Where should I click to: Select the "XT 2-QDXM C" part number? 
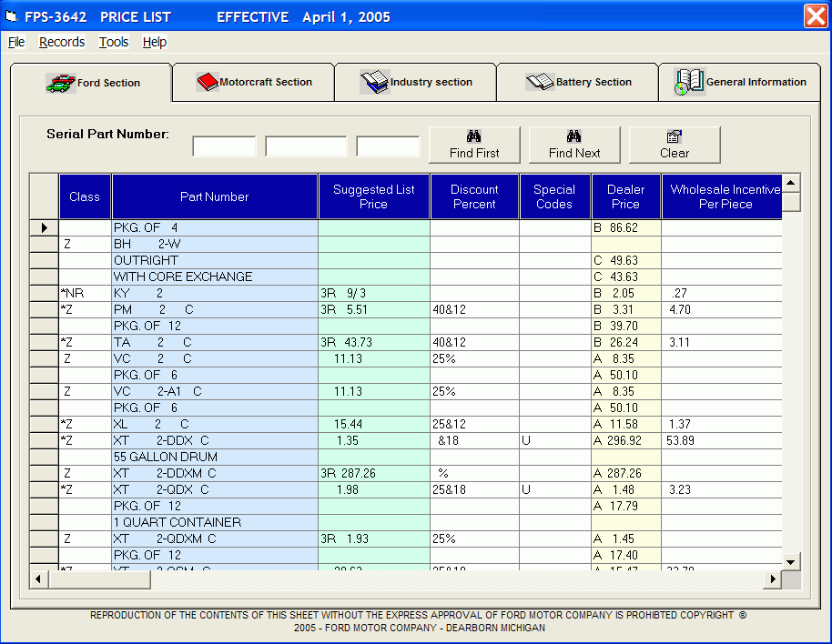pos(215,539)
